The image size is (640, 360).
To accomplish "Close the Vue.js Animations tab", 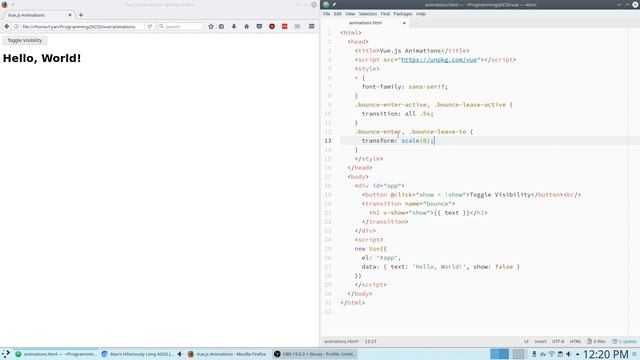I will pos(70,15).
